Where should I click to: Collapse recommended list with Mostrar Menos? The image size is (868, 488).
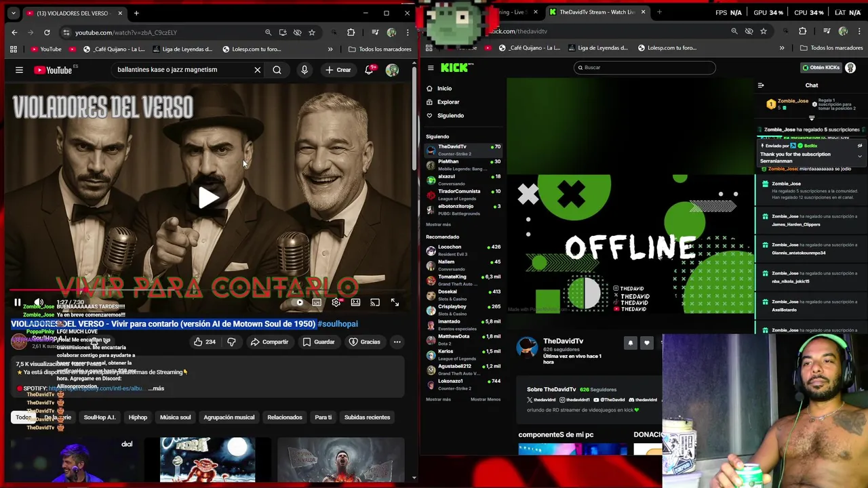[x=486, y=399]
